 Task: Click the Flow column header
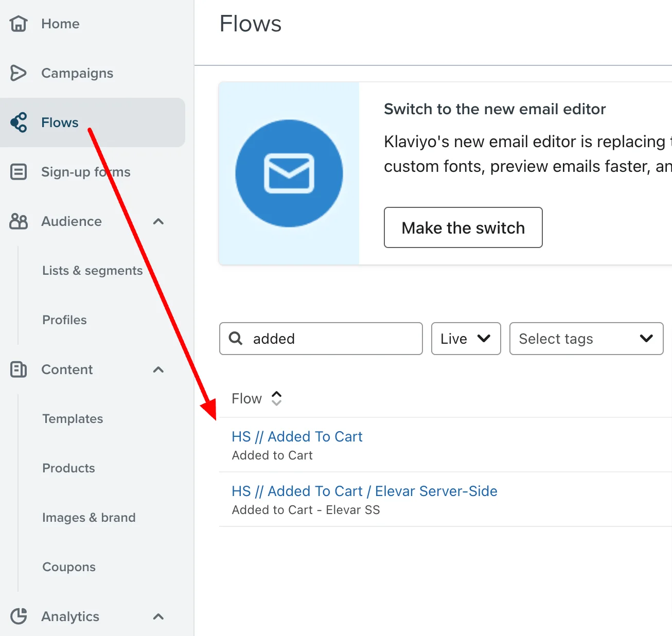point(246,398)
